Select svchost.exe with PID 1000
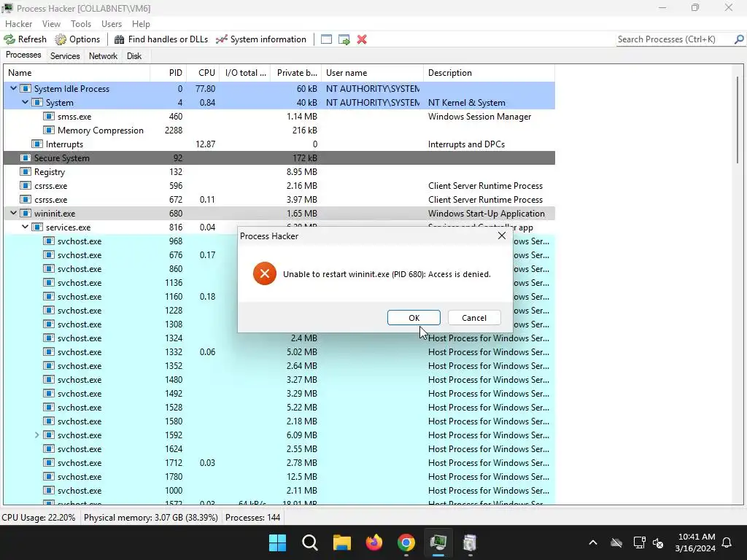The width and height of the screenshot is (747, 560). (279, 491)
